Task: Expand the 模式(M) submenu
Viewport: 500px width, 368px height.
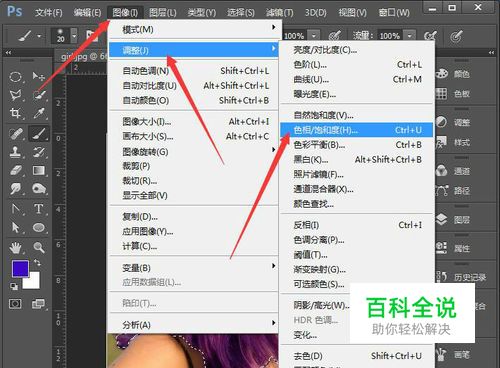Action: point(274,27)
